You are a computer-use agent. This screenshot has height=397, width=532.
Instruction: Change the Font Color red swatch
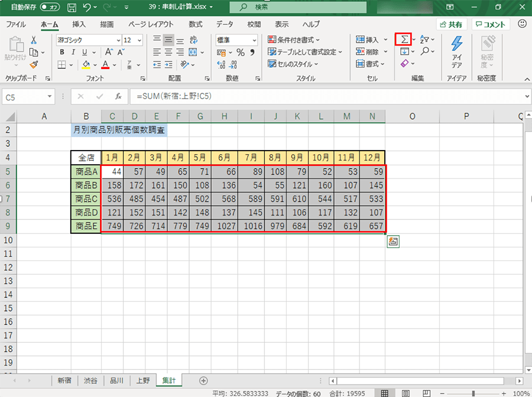105,65
